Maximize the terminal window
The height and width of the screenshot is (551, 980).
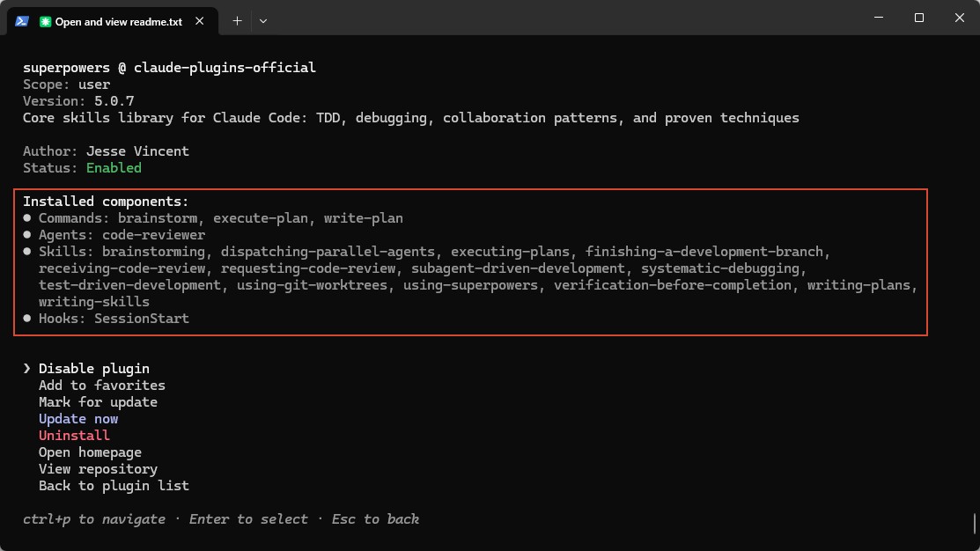tap(918, 18)
